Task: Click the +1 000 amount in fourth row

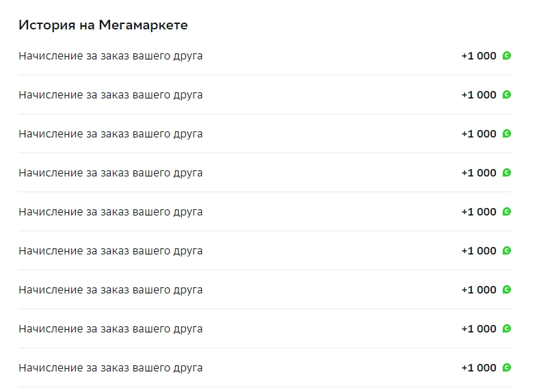Action: point(479,172)
